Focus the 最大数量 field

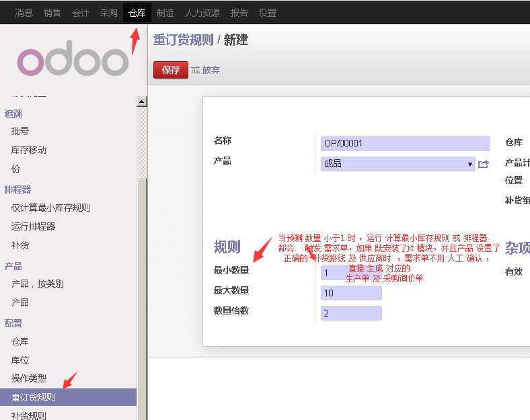[x=352, y=293]
